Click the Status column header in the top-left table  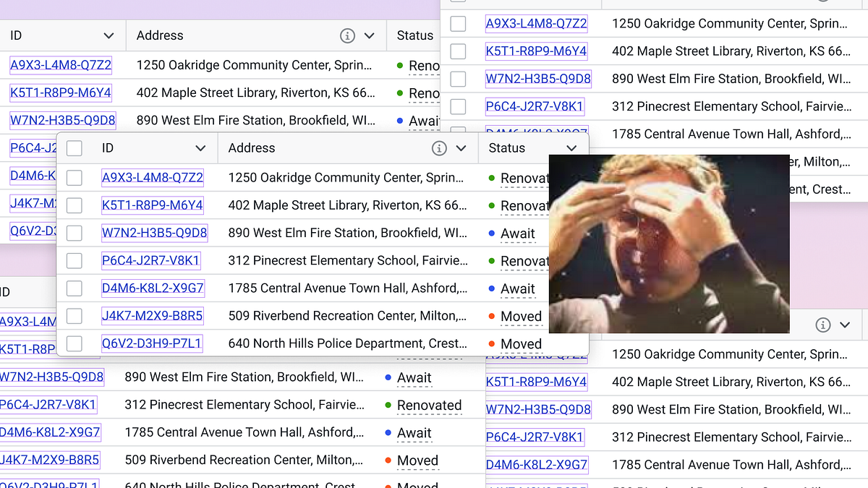pos(415,35)
